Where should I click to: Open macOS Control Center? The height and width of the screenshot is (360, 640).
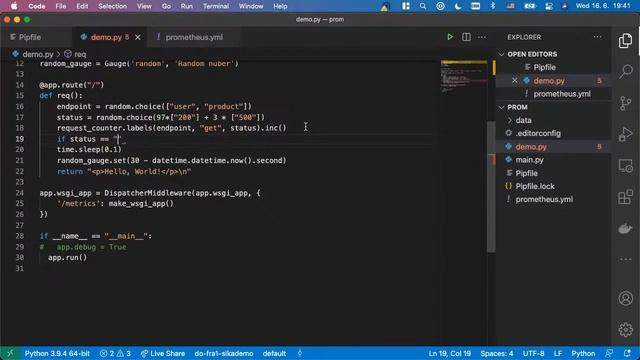coord(549,6)
